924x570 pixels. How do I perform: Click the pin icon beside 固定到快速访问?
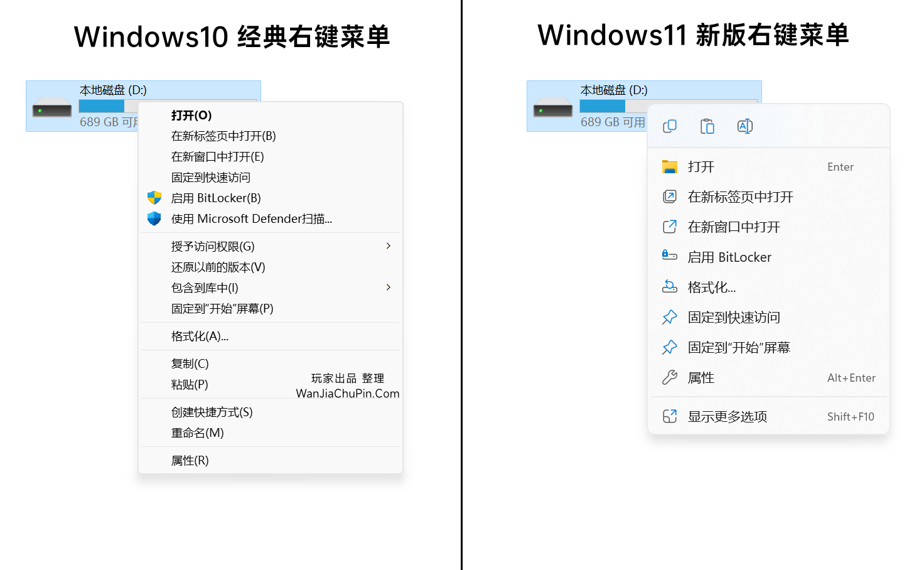[670, 317]
